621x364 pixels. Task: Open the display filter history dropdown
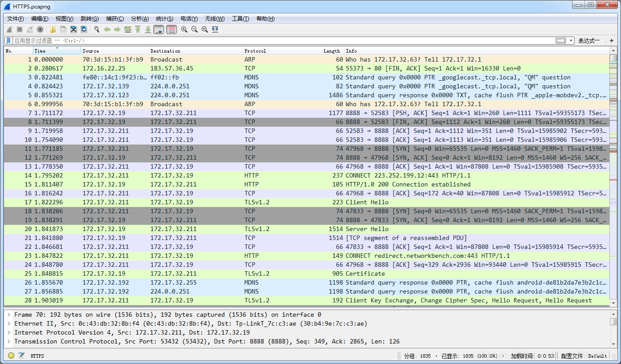(x=571, y=41)
